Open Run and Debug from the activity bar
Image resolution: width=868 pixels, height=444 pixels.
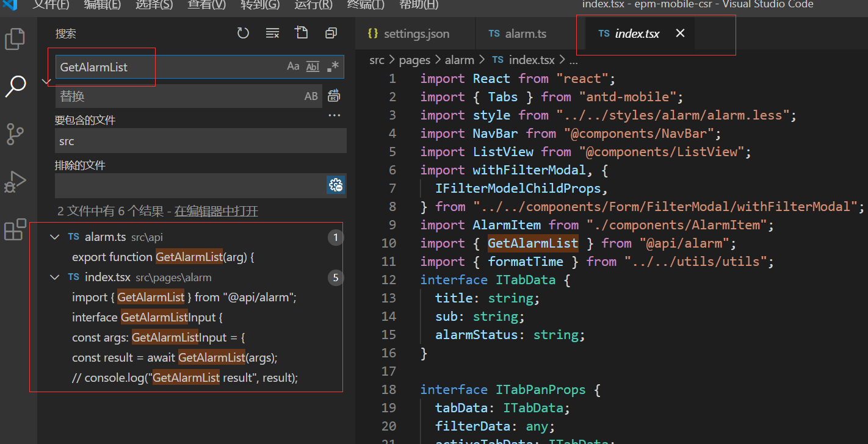click(15, 182)
